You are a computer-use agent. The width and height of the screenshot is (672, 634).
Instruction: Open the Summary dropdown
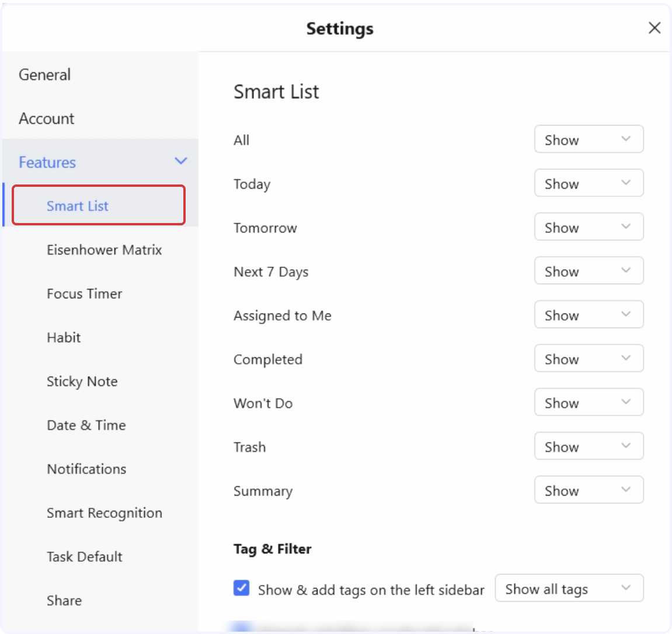click(588, 490)
